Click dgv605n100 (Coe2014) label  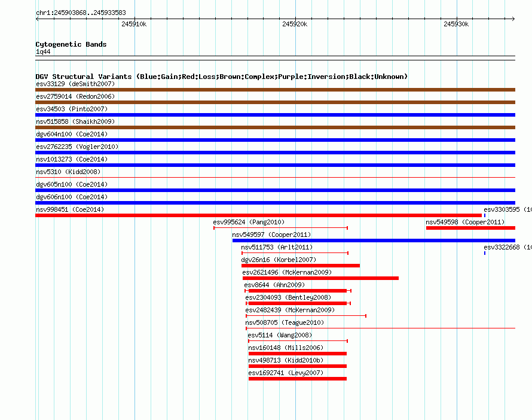click(x=72, y=184)
